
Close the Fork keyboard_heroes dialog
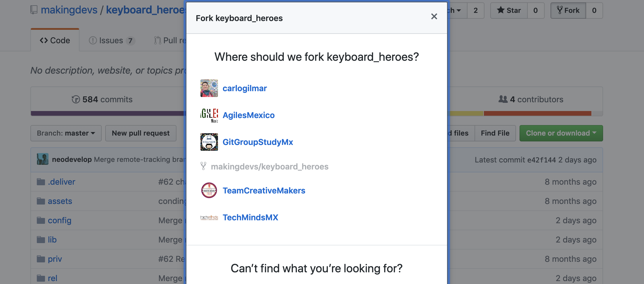click(x=434, y=17)
